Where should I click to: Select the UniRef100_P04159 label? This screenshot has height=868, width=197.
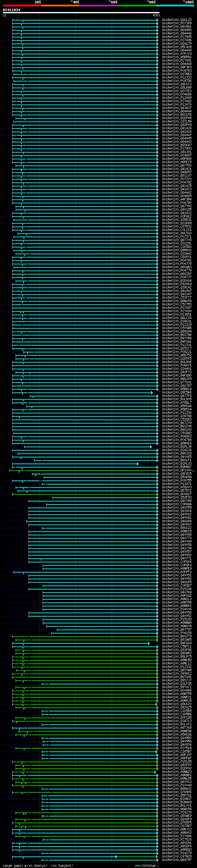(177, 633)
